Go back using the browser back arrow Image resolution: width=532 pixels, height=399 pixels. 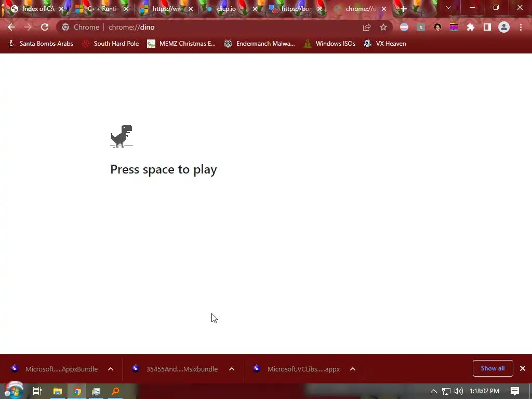click(x=11, y=27)
